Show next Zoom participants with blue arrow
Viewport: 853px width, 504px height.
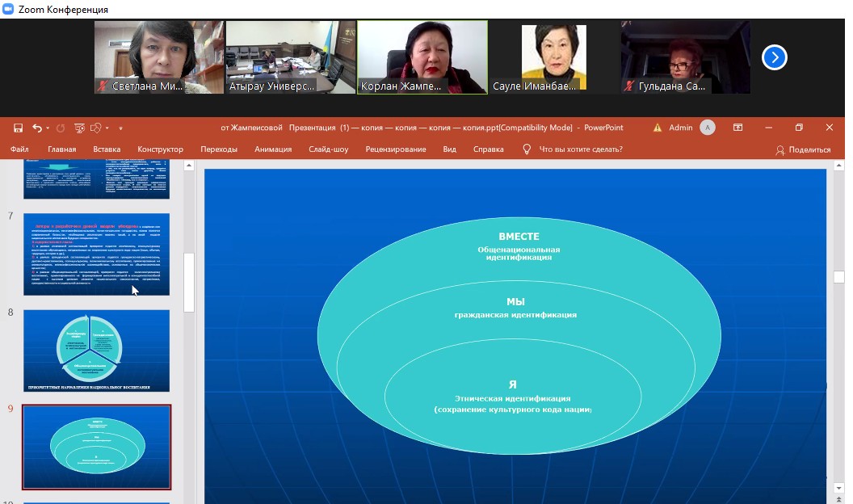pos(774,57)
